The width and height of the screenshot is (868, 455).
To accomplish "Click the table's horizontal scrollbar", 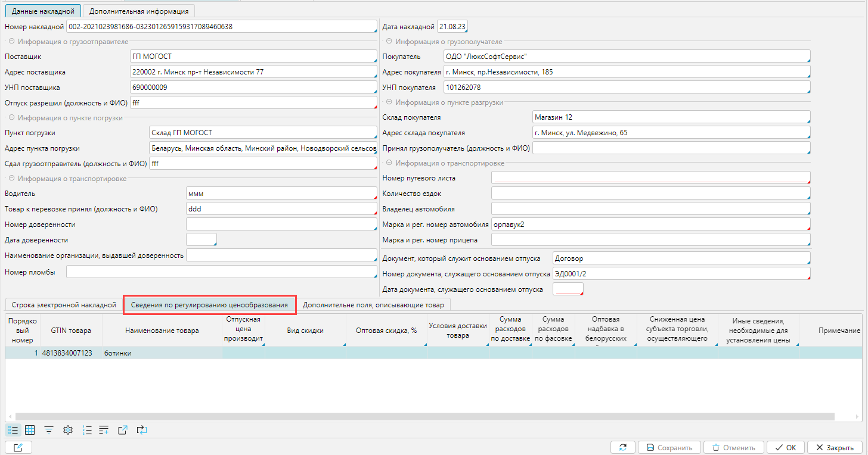I will click(x=417, y=416).
